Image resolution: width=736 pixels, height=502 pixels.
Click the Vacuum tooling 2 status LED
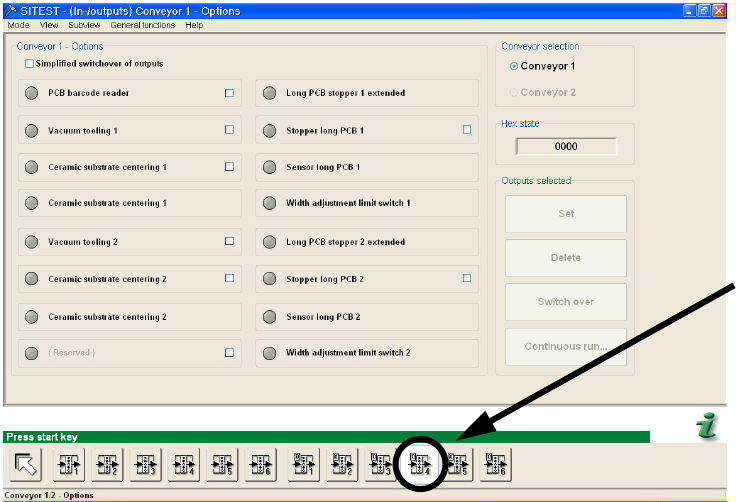[31, 242]
